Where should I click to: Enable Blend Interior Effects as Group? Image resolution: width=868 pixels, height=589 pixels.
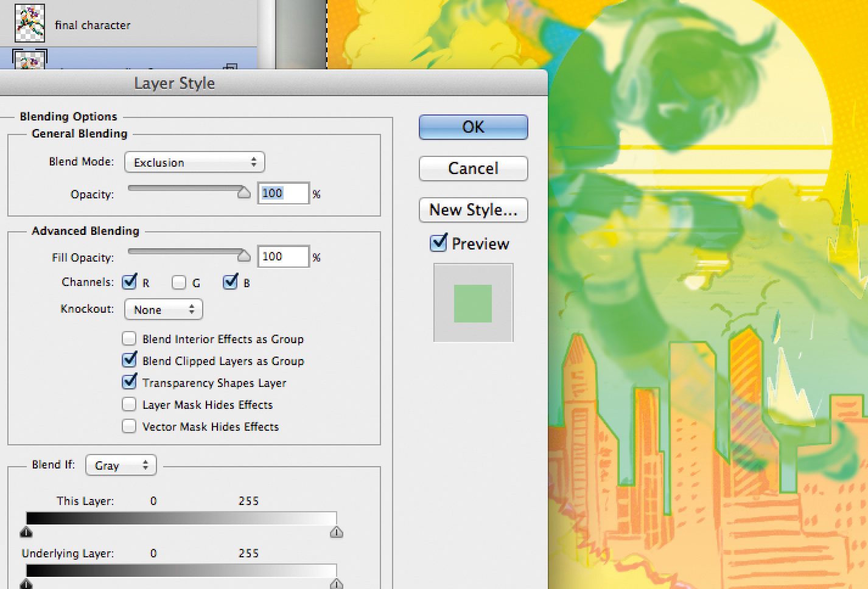129,339
